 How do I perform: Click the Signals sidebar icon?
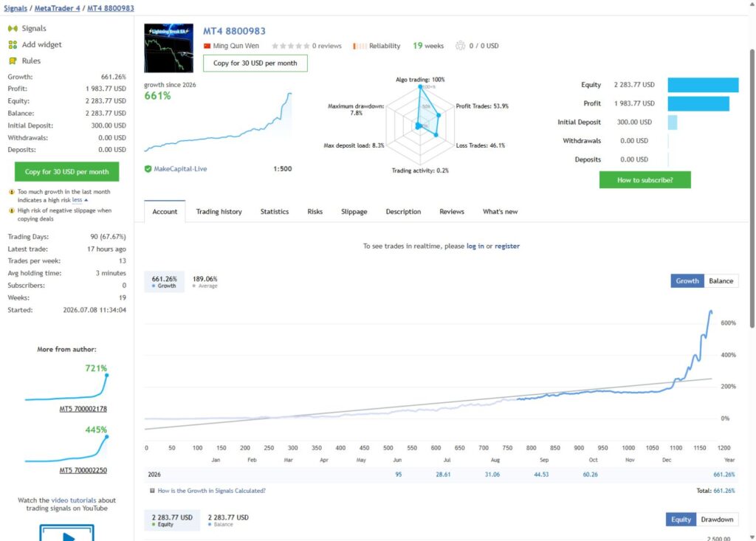click(x=13, y=29)
